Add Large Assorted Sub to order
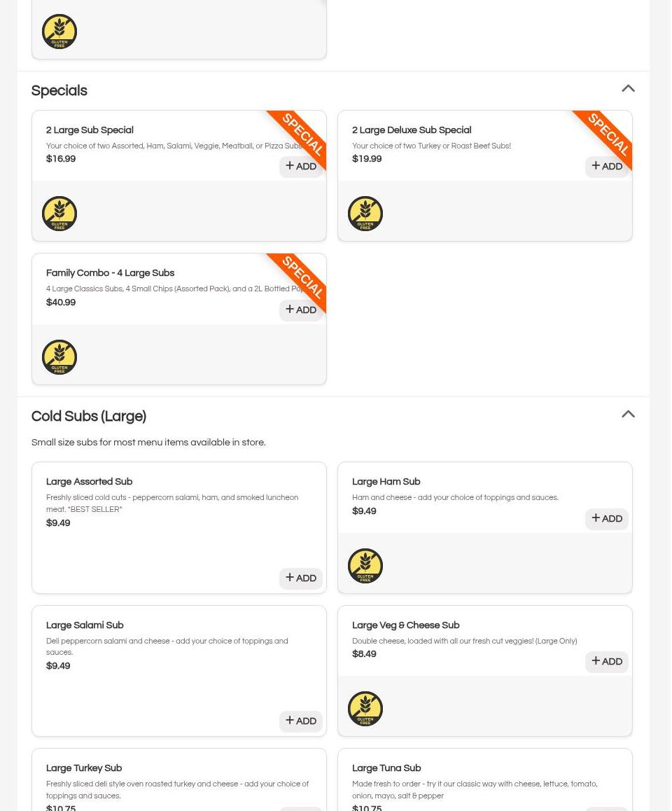 point(301,578)
